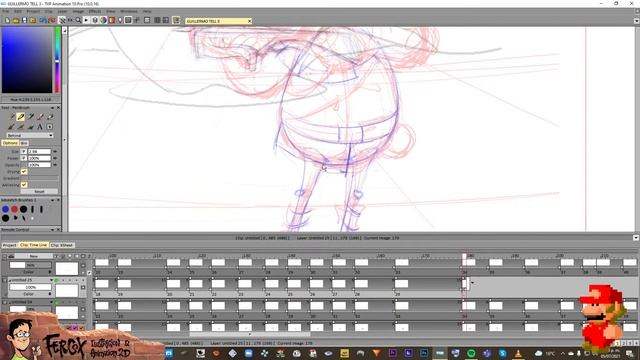The height and width of the screenshot is (360, 640).
Task: Open Spotify from the taskbar
Action: click(x=471, y=353)
